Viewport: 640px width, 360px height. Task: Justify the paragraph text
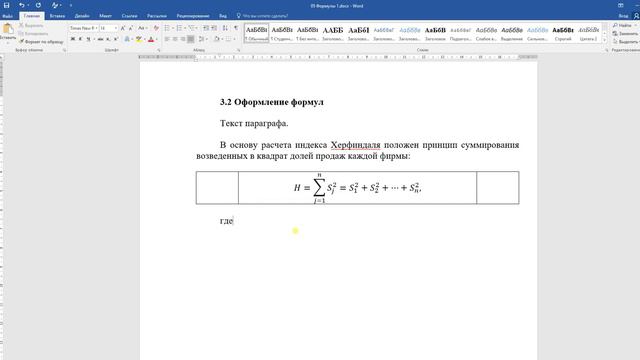(x=191, y=39)
